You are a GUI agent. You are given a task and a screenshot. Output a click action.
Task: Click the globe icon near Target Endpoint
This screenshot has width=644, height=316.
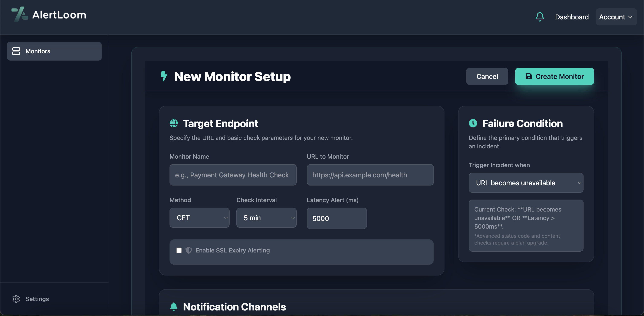pyautogui.click(x=174, y=123)
